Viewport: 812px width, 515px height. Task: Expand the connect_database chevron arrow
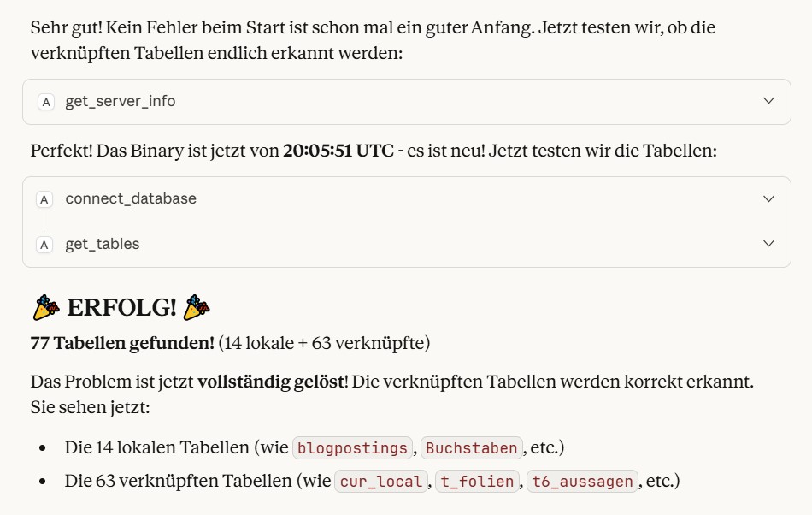pos(768,198)
